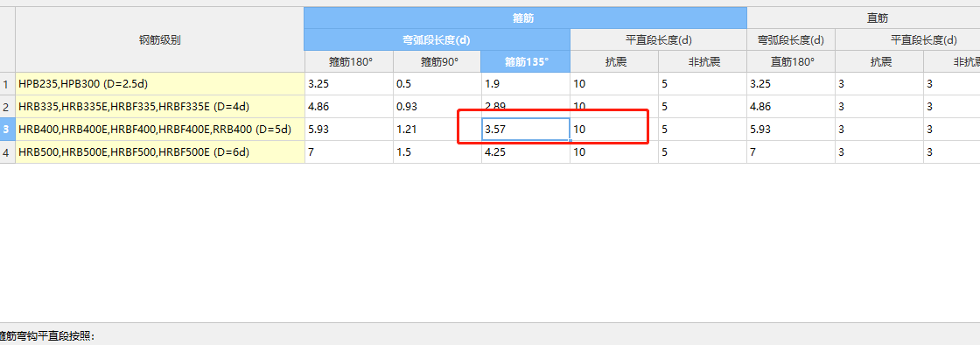Screen dimensions: 980x345
Task: Select row number 2 header
Action: [x=8, y=107]
